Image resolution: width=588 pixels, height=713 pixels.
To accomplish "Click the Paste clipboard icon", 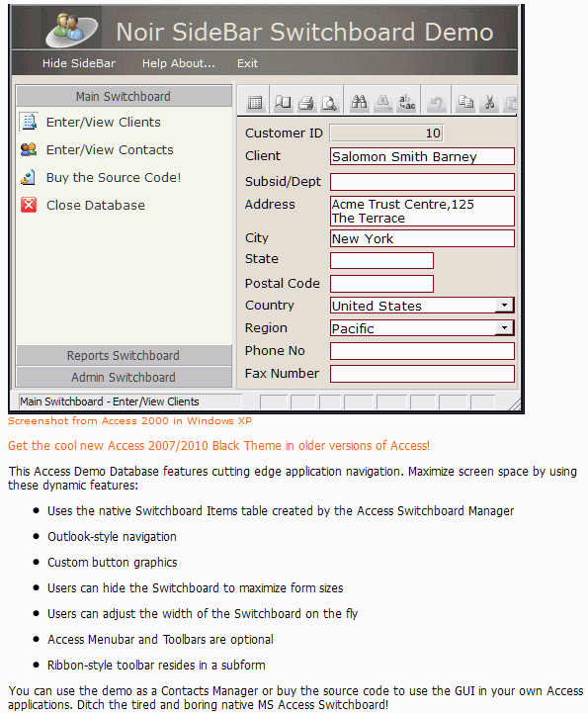I will [x=511, y=103].
